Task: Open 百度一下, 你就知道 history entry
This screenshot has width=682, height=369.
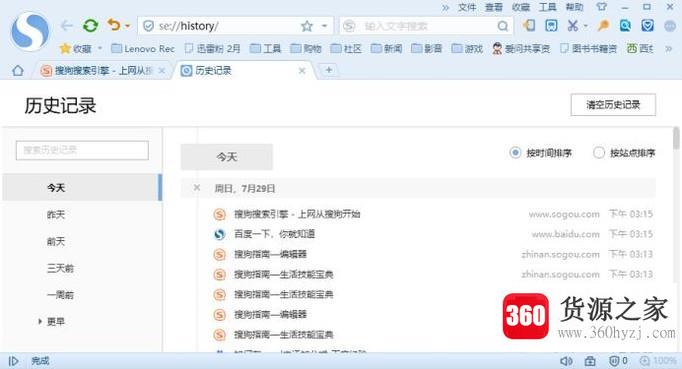Action: [x=274, y=234]
